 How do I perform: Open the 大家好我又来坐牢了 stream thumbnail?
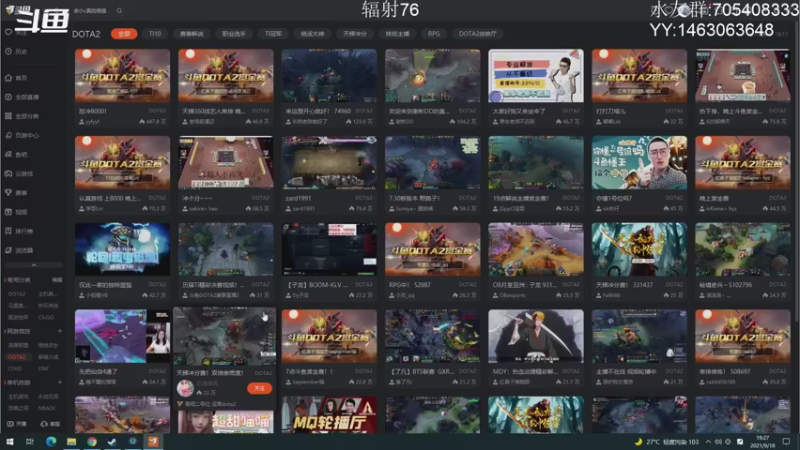(536, 76)
